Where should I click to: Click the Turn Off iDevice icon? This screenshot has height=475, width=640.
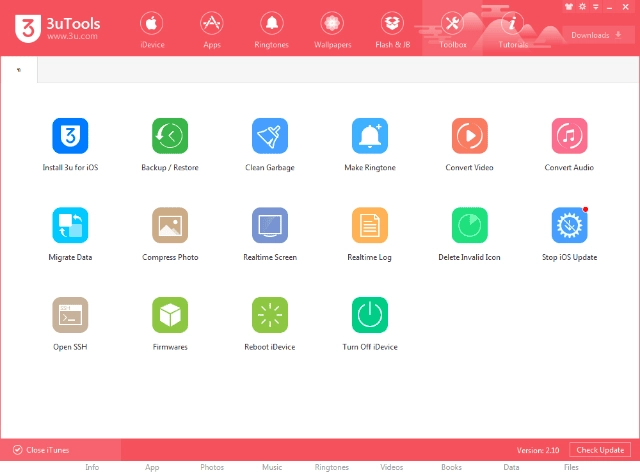pyautogui.click(x=370, y=315)
